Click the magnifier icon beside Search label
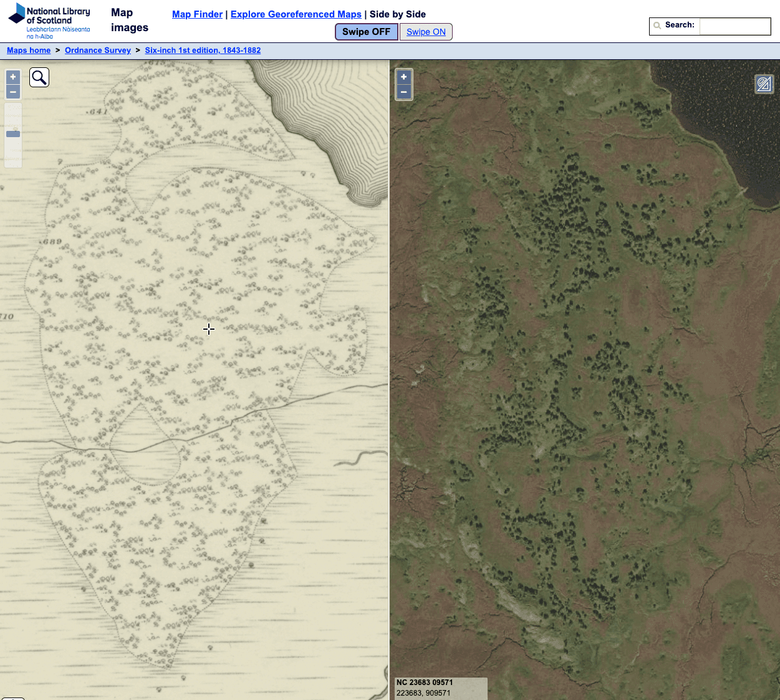The height and width of the screenshot is (700, 780). click(x=657, y=26)
